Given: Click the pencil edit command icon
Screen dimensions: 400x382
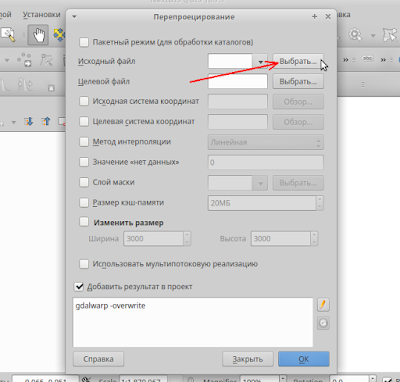Looking at the screenshot, I should pos(323,304).
